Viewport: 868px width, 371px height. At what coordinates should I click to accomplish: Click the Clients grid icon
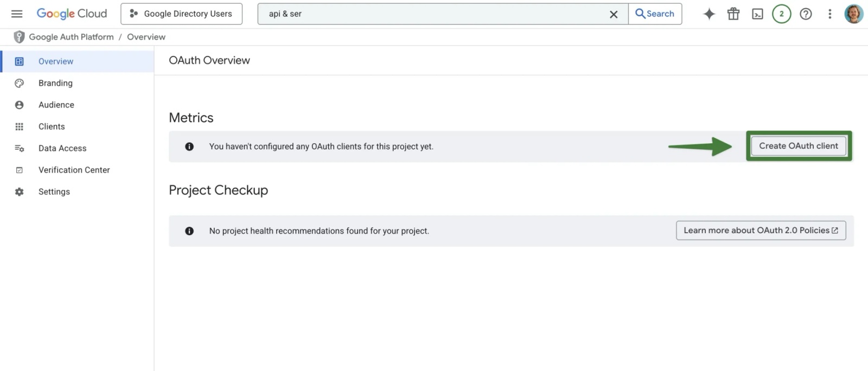[x=19, y=126]
